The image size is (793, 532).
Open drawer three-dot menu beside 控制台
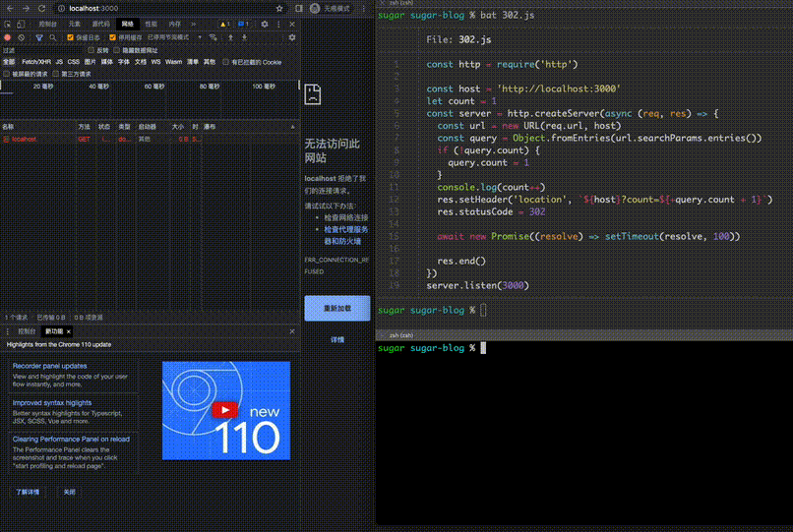click(x=7, y=331)
